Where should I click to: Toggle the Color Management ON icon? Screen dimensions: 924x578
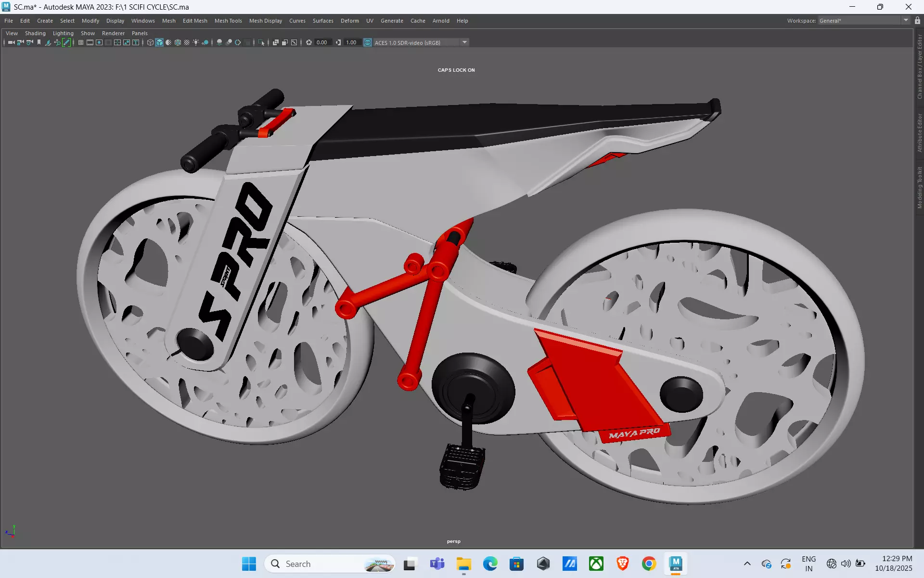coord(368,42)
